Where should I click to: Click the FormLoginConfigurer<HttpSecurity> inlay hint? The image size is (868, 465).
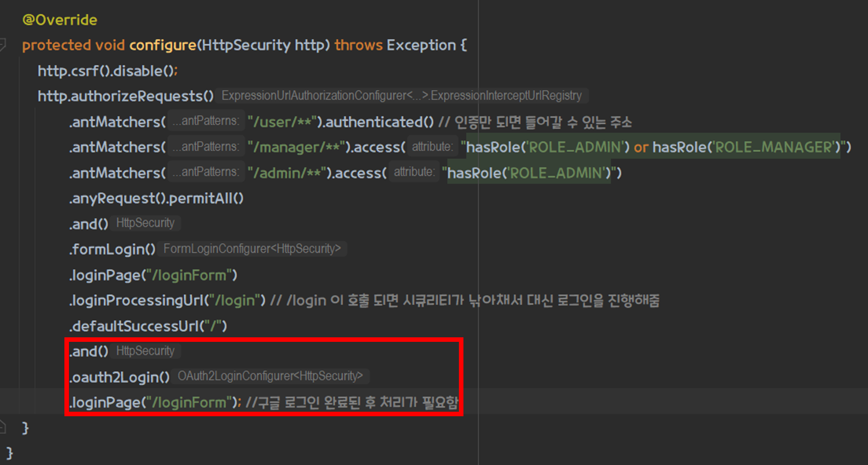(x=252, y=249)
